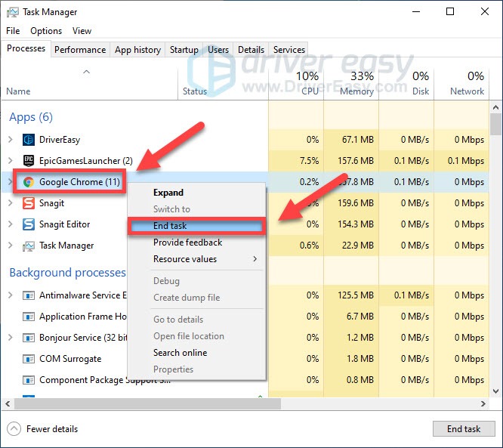Click the Google Chrome icon
The height and width of the screenshot is (448, 503).
tap(29, 182)
